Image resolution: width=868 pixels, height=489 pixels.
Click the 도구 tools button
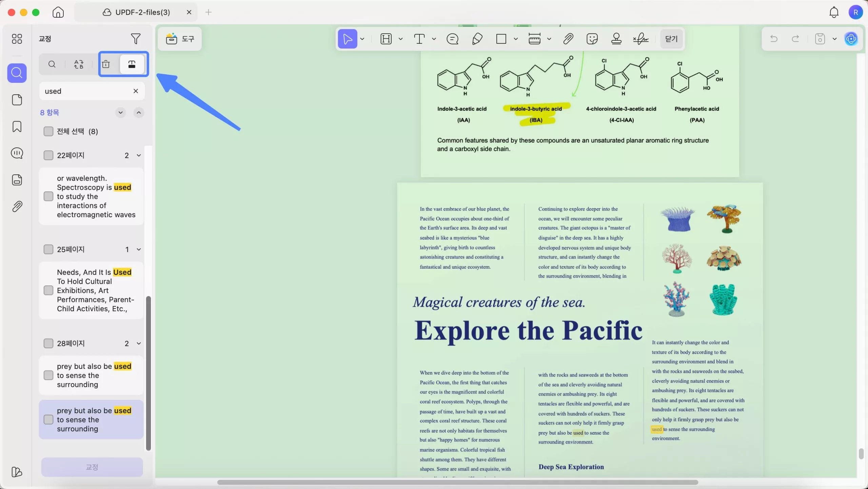(x=180, y=39)
